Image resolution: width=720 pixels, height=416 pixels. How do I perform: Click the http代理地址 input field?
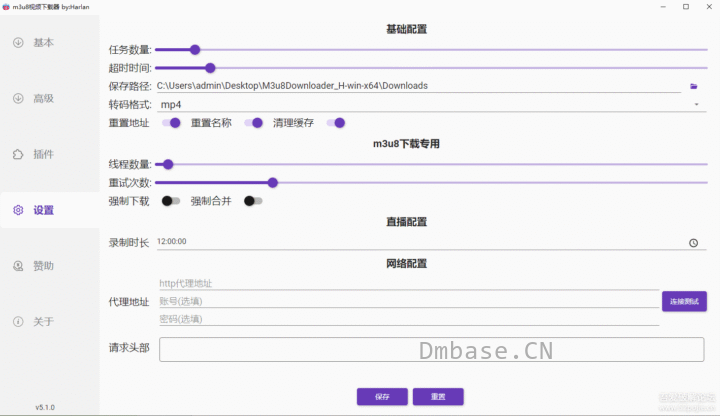pyautogui.click(x=409, y=283)
